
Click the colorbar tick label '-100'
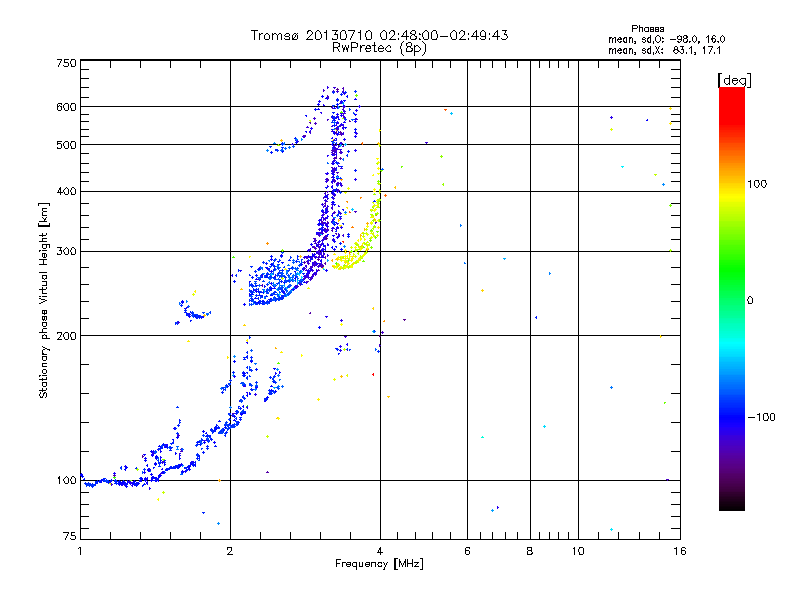pyautogui.click(x=761, y=417)
